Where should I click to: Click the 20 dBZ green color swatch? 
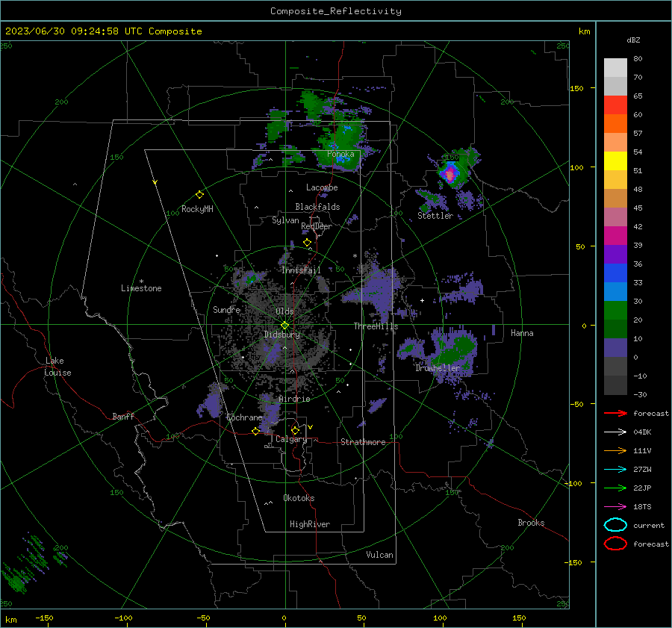point(615,311)
